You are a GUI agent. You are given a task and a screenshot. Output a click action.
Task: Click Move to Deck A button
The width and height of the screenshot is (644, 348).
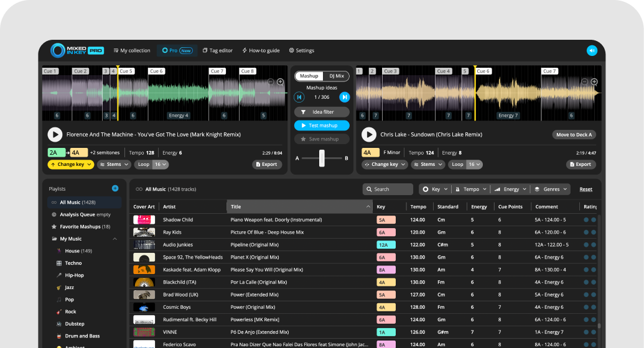(574, 135)
